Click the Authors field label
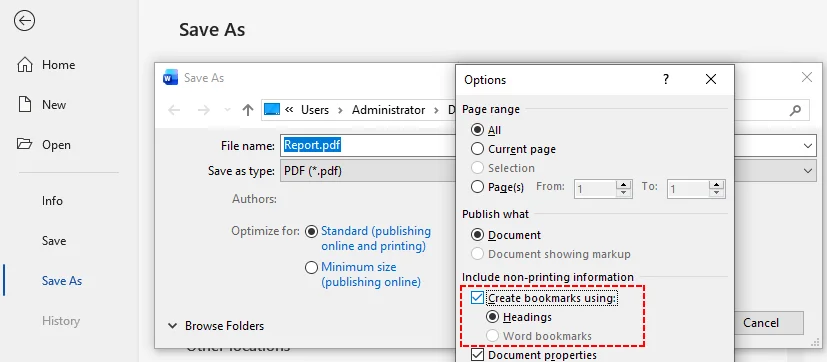Image resolution: width=827 pixels, height=362 pixels. click(x=254, y=199)
